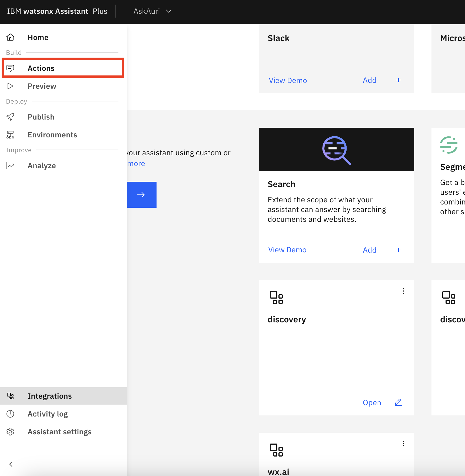Click View Demo on the Search card

coord(287,250)
